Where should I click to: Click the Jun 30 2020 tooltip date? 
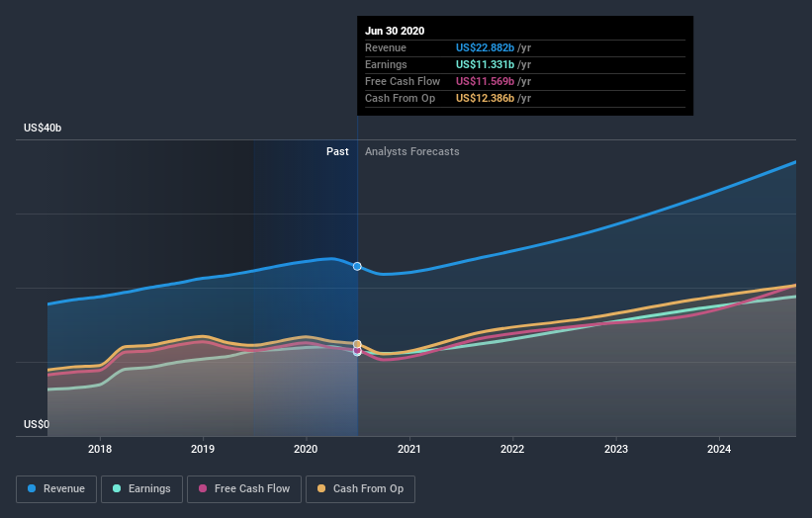click(x=395, y=31)
